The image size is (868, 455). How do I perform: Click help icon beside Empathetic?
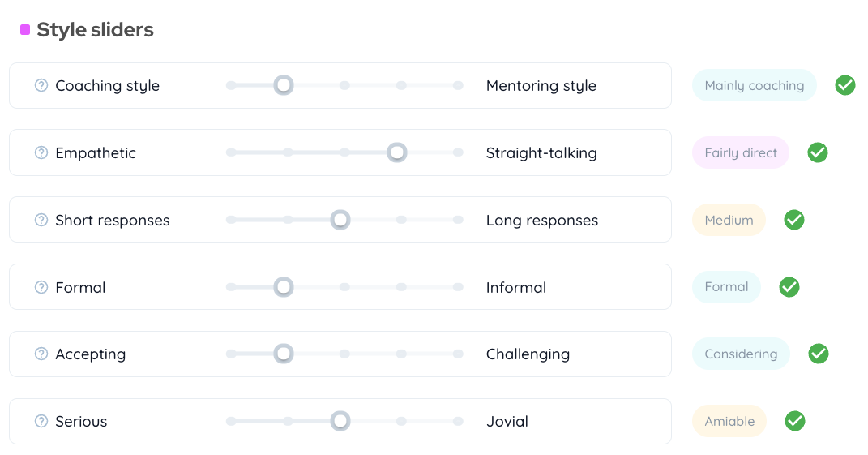coord(41,152)
